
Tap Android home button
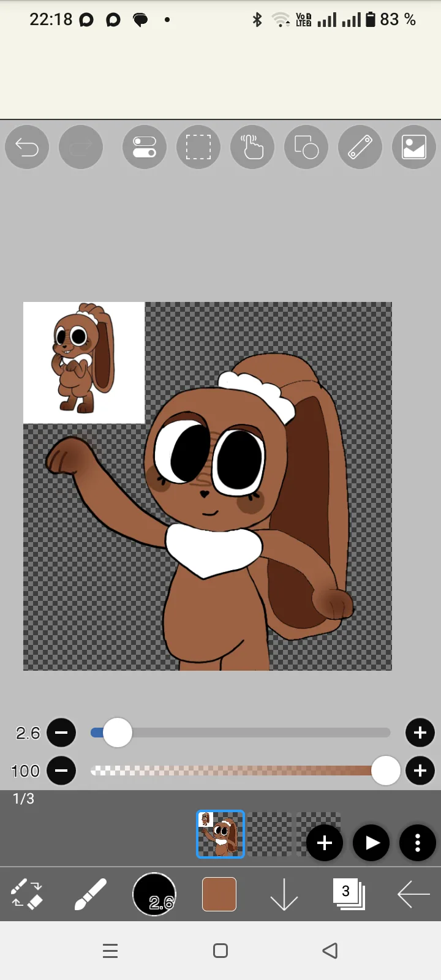(x=221, y=951)
